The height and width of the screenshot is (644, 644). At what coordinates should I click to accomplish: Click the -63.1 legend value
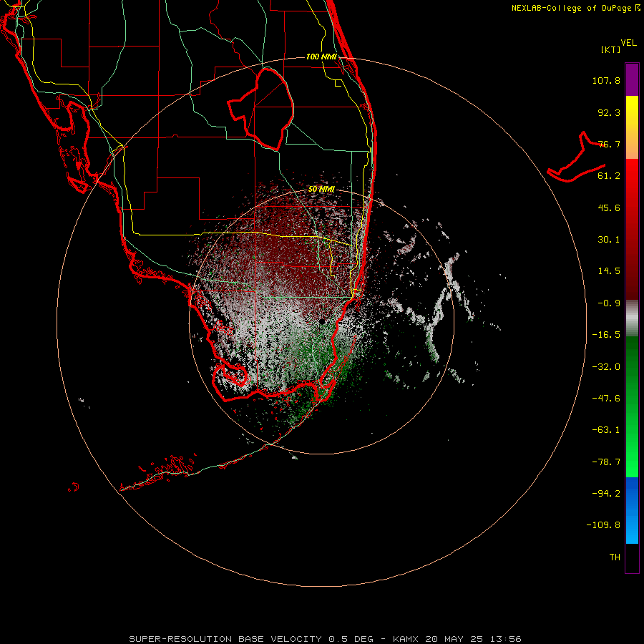coord(606,430)
